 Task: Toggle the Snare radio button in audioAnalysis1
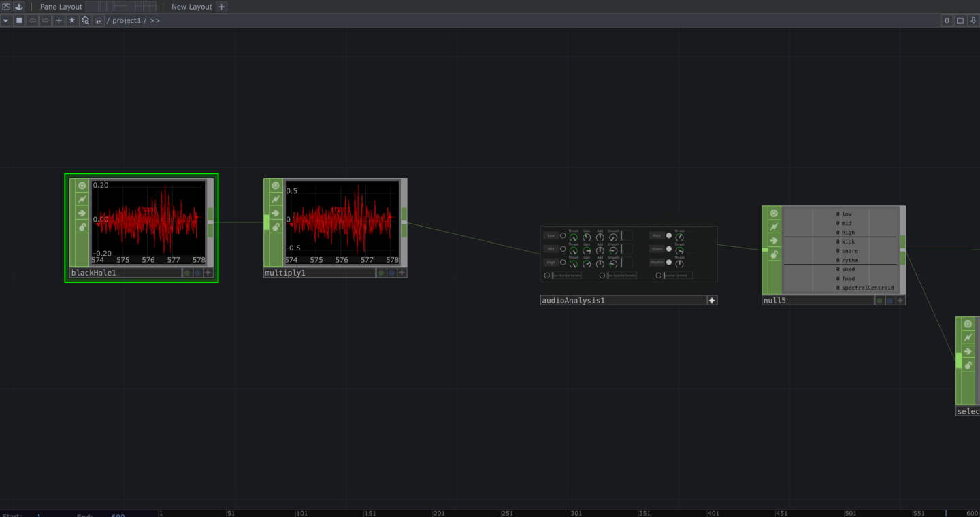[669, 249]
